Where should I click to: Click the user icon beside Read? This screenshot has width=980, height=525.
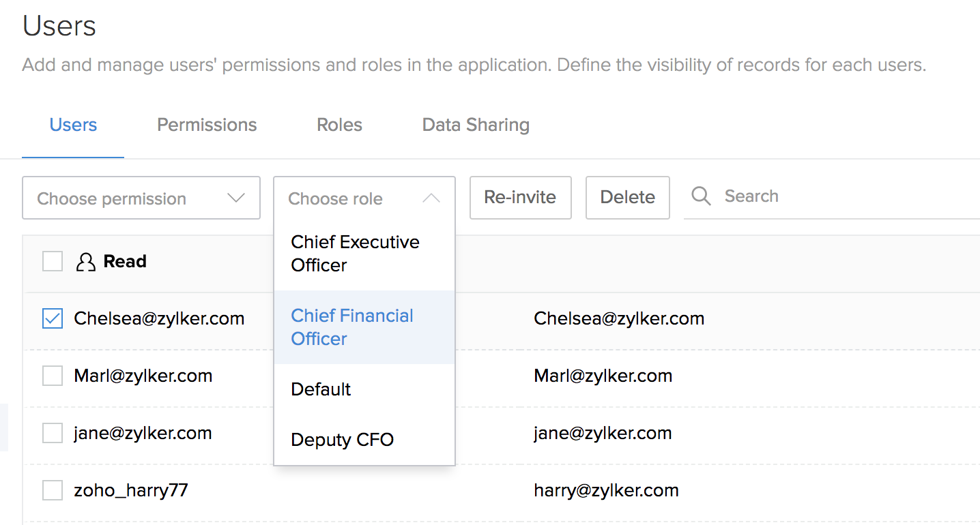(x=85, y=262)
